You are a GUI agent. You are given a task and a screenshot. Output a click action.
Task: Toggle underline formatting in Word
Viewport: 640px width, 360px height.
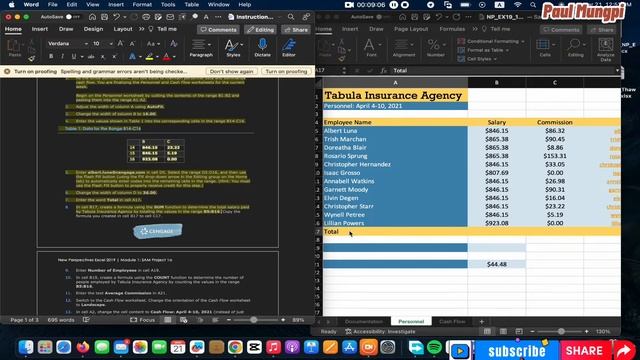74,56
